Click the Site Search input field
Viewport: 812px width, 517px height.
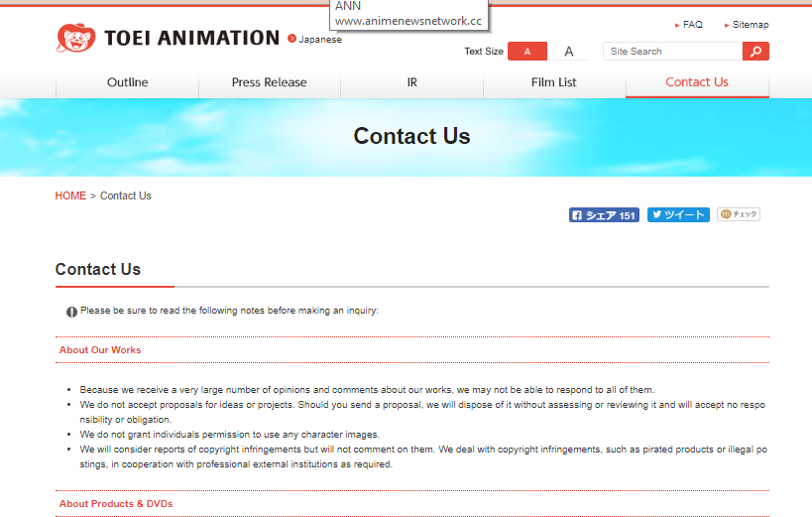[672, 52]
